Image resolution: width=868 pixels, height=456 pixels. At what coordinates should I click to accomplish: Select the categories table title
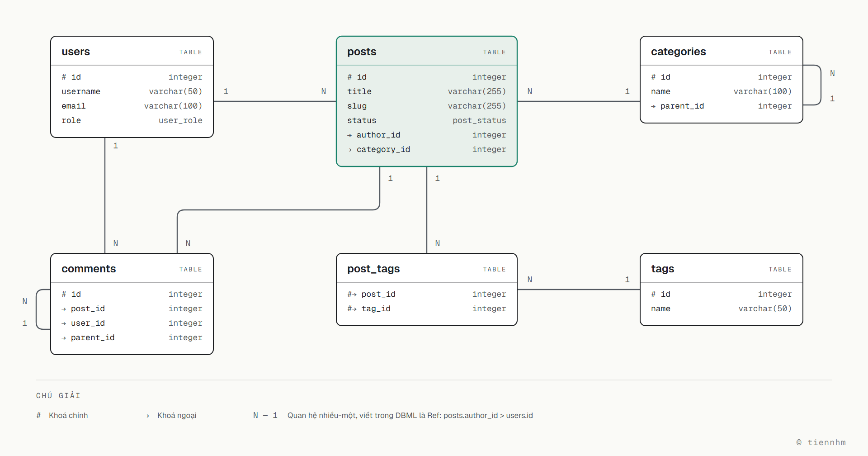tap(679, 52)
